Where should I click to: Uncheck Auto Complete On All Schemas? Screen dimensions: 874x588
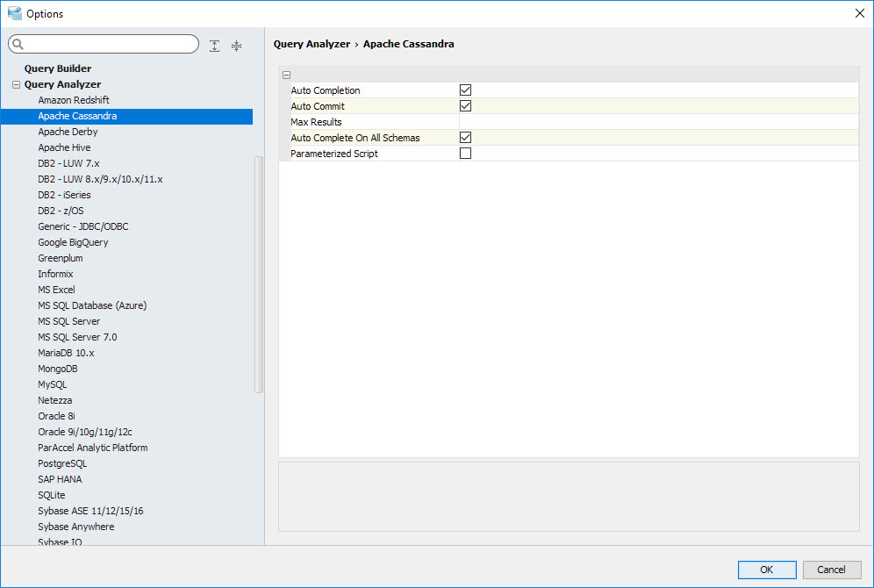click(466, 138)
